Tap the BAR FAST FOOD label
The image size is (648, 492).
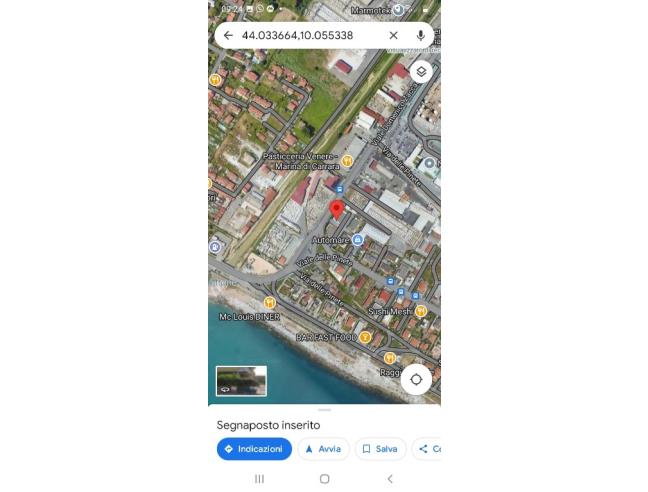tap(326, 338)
